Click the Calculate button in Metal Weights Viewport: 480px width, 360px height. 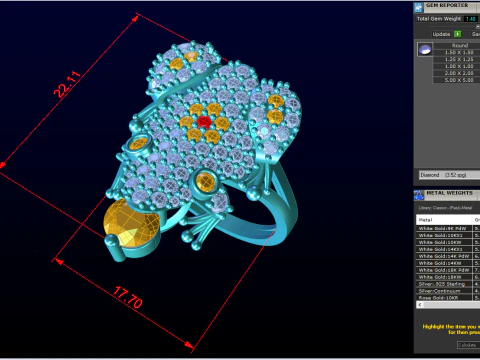[468, 345]
